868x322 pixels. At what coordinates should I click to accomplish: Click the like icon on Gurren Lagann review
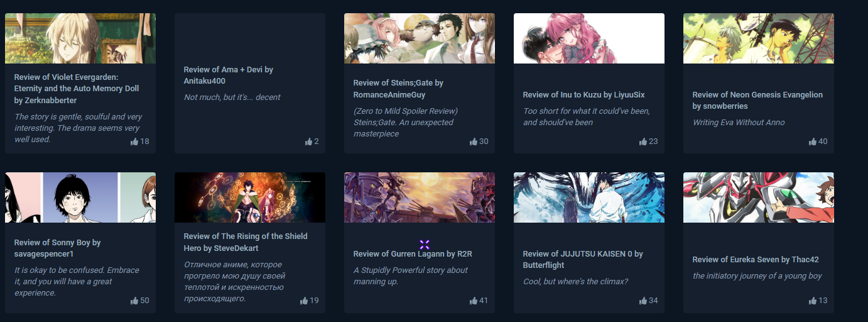[474, 301]
